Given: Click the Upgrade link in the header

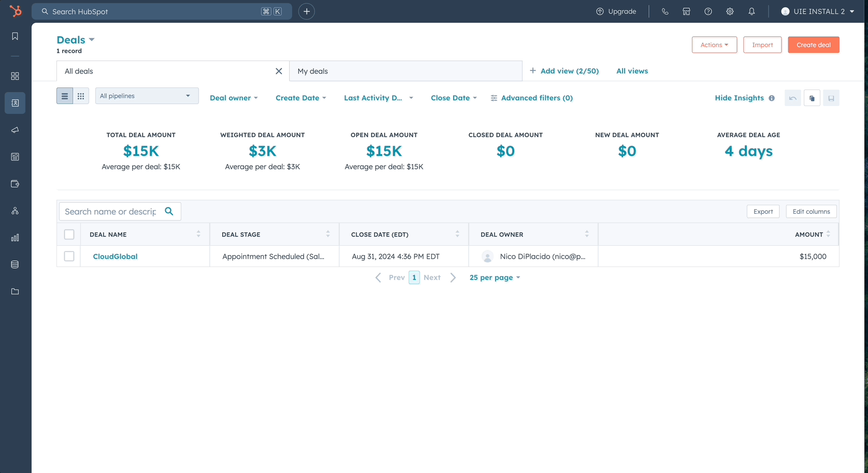Looking at the screenshot, I should click(622, 11).
